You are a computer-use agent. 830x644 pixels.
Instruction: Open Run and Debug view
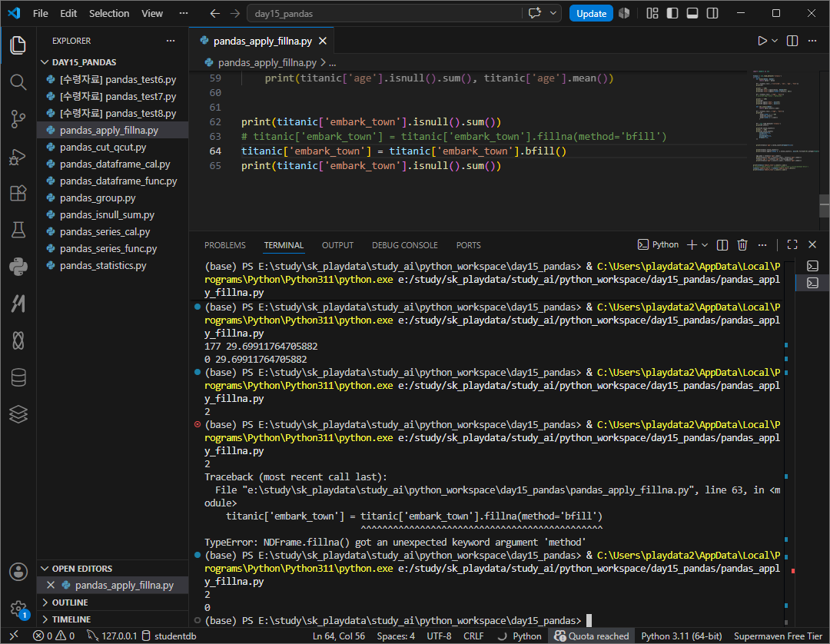tap(18, 157)
